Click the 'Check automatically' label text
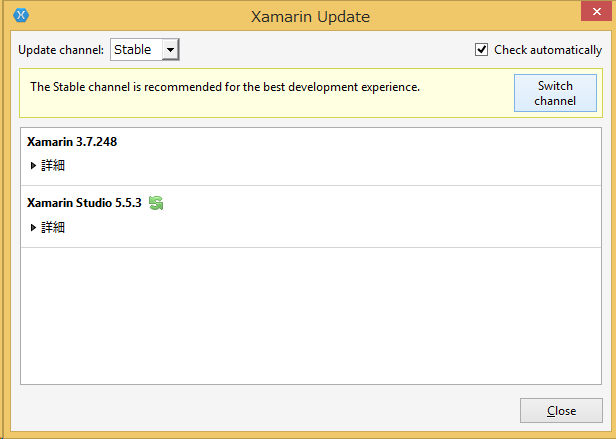 point(548,50)
